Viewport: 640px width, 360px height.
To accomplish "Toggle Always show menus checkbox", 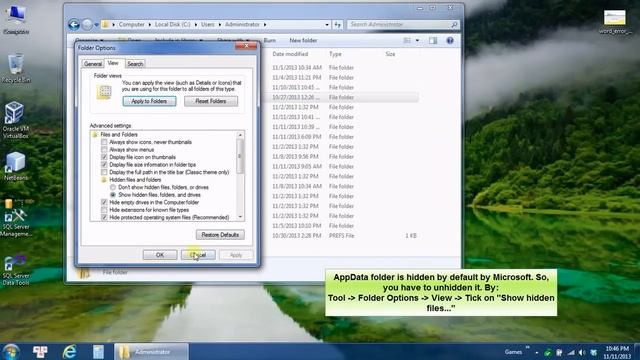I will point(104,149).
